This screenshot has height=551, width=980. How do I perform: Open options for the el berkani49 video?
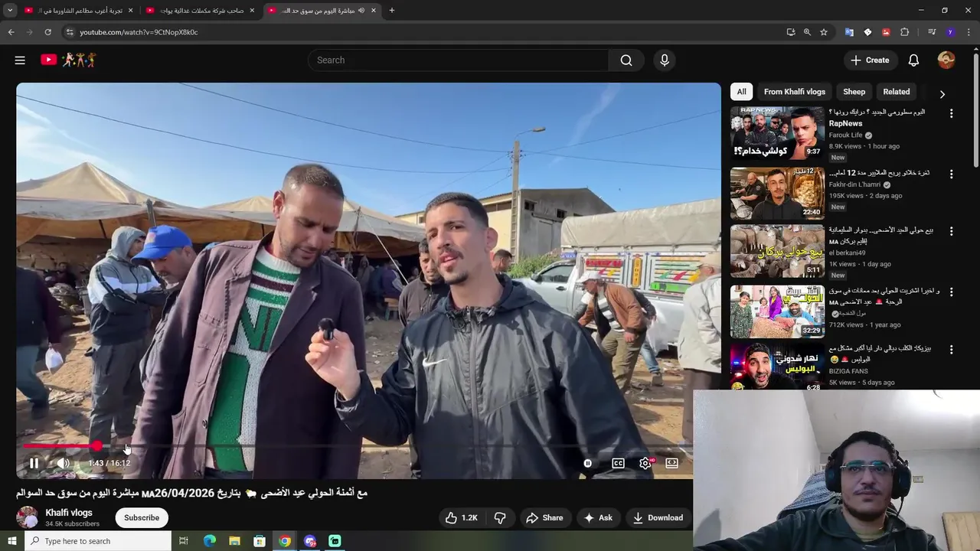[951, 231]
